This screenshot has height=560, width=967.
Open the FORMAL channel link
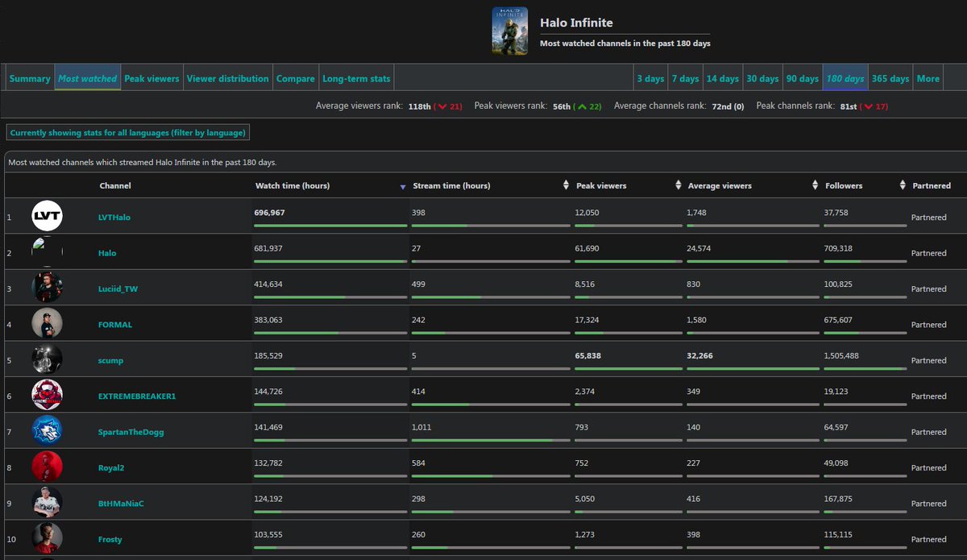(115, 325)
